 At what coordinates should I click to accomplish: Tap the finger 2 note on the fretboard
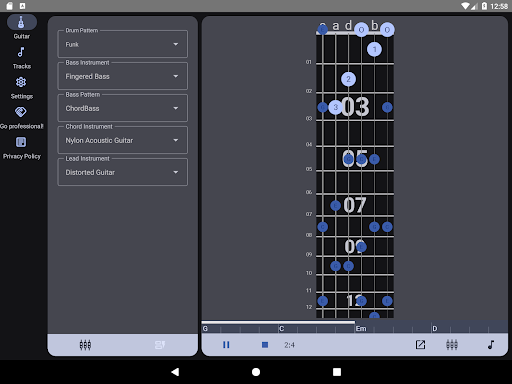click(348, 79)
